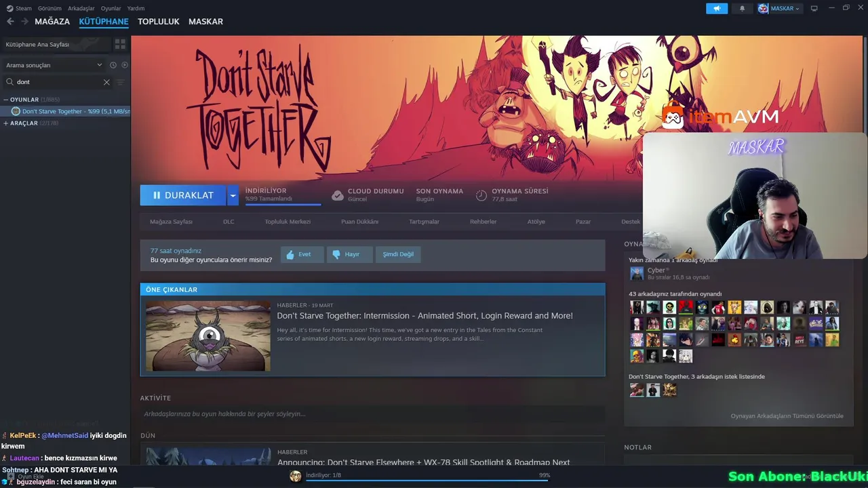Open the MASKAR profile tab

coord(205,22)
